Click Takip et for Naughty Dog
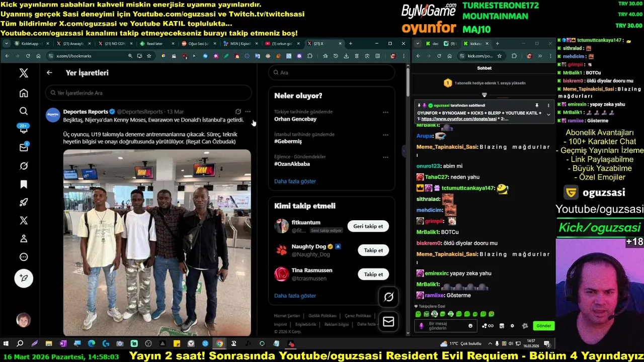This screenshot has height=362, width=644. point(373,250)
